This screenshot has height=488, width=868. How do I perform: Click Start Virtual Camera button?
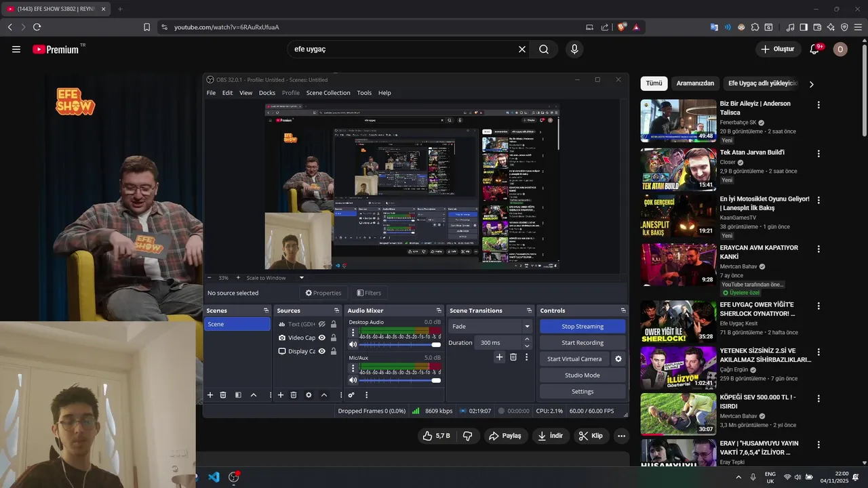click(x=574, y=359)
